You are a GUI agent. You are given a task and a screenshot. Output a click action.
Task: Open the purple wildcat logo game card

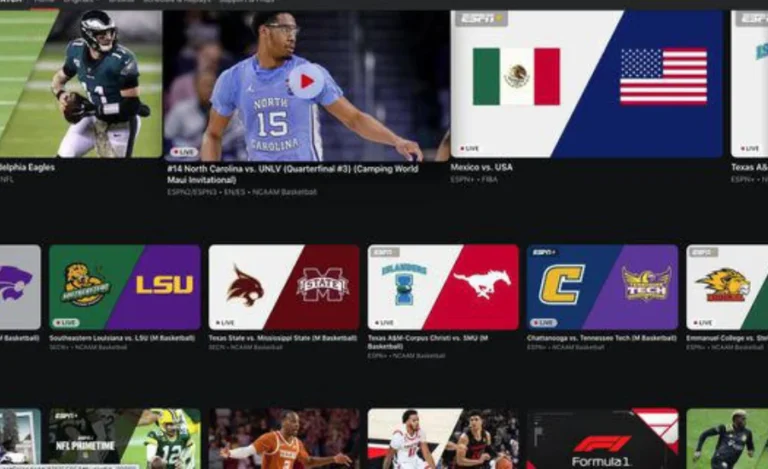click(20, 287)
